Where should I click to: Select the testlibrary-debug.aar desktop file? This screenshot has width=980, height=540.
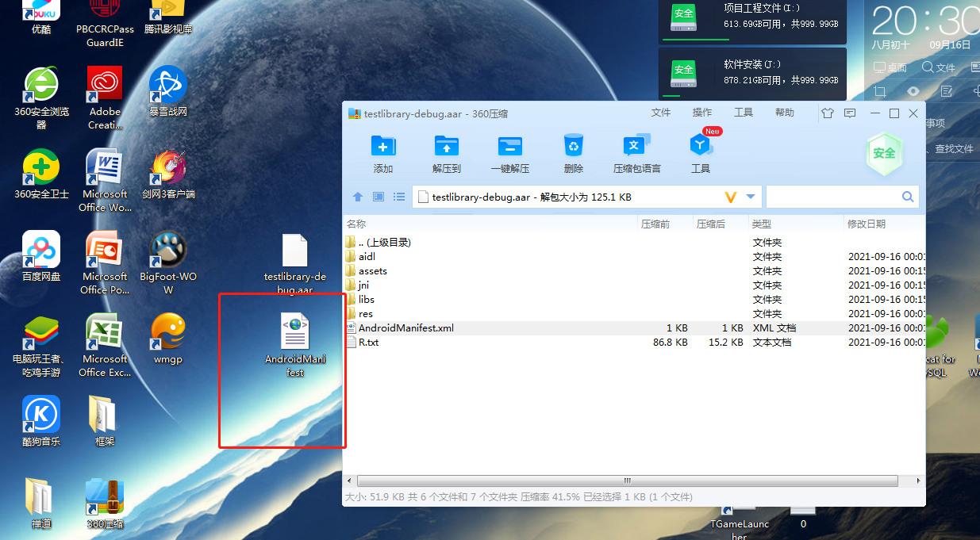(x=295, y=263)
